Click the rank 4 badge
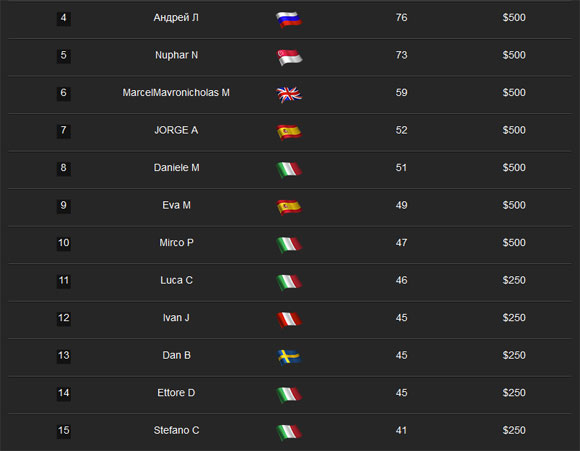 point(64,18)
